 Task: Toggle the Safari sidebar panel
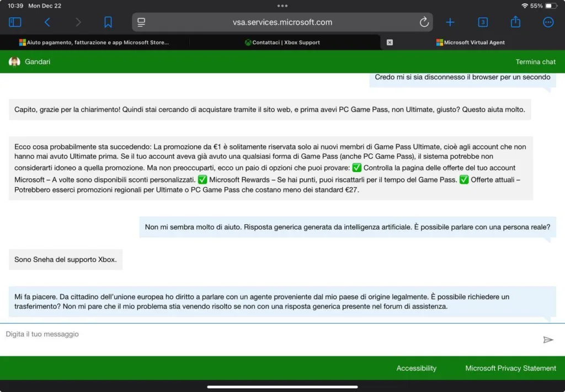coord(15,22)
